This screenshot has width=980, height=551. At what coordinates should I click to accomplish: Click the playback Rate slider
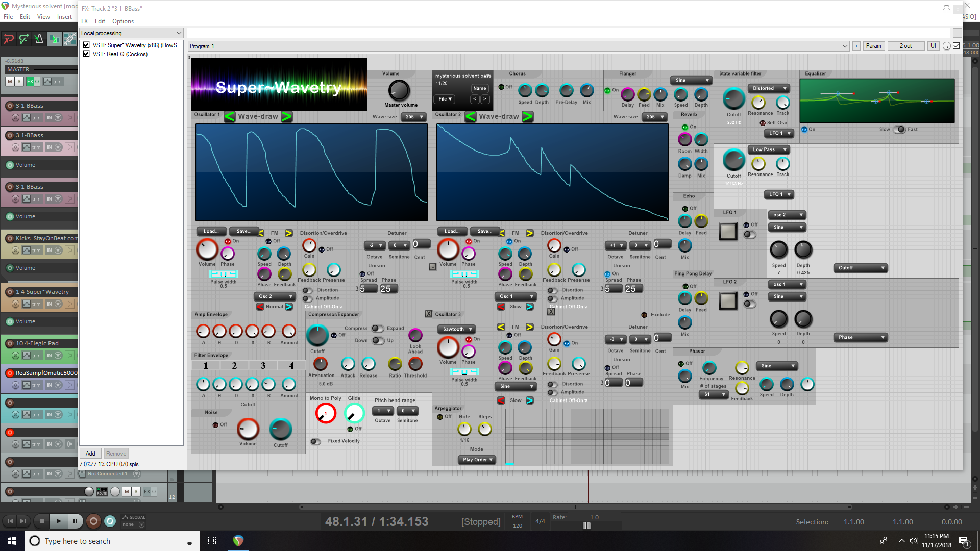[x=586, y=525]
